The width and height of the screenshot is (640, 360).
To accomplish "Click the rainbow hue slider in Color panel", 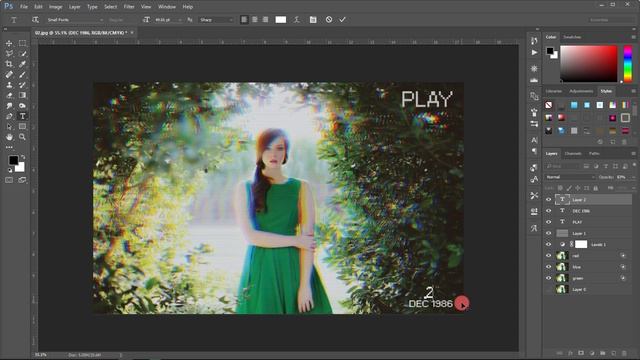I will point(628,64).
